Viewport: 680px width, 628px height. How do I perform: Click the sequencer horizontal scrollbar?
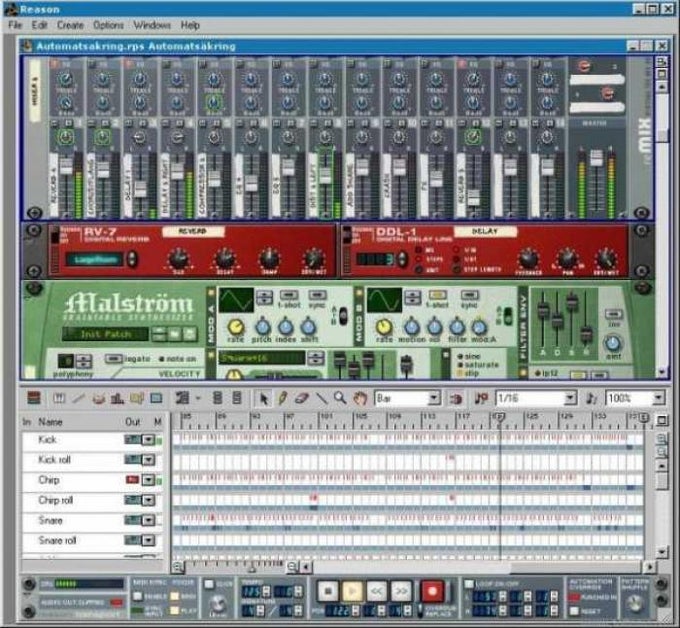(477, 566)
